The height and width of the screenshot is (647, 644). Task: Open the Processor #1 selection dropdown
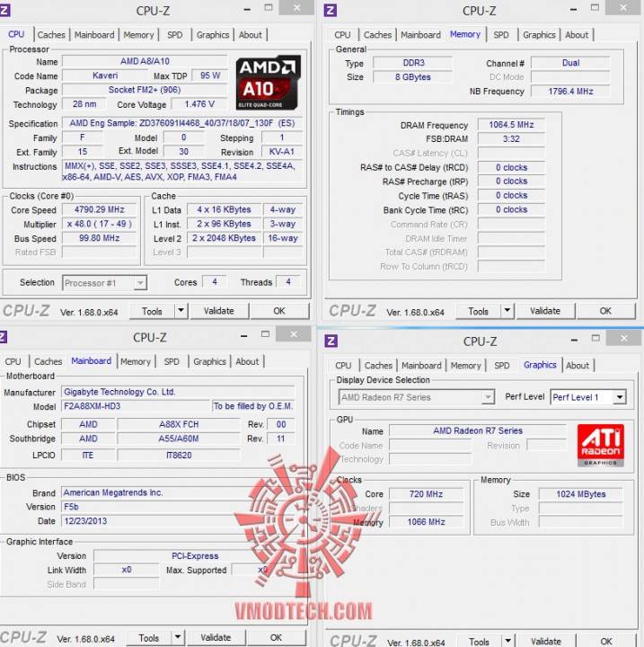104,283
